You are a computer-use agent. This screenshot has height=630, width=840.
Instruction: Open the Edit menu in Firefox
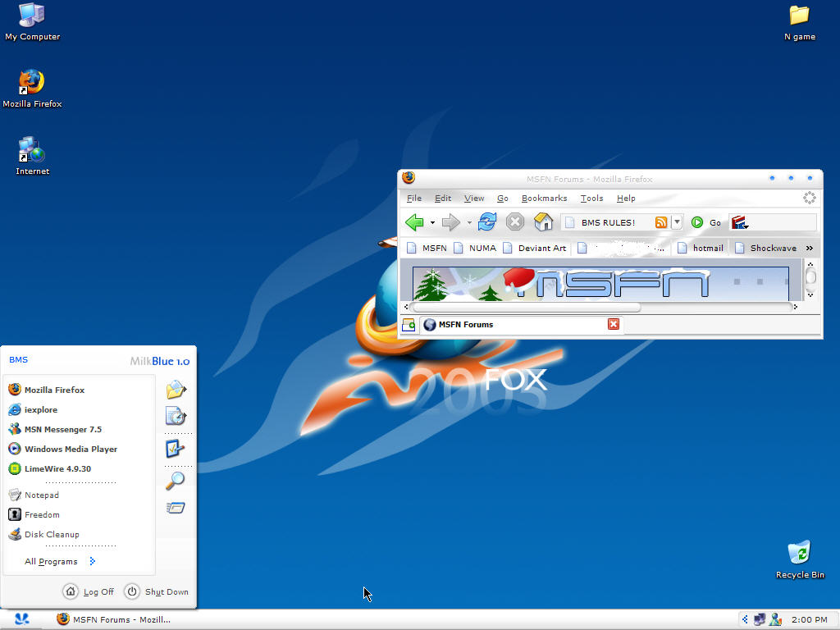tap(442, 199)
